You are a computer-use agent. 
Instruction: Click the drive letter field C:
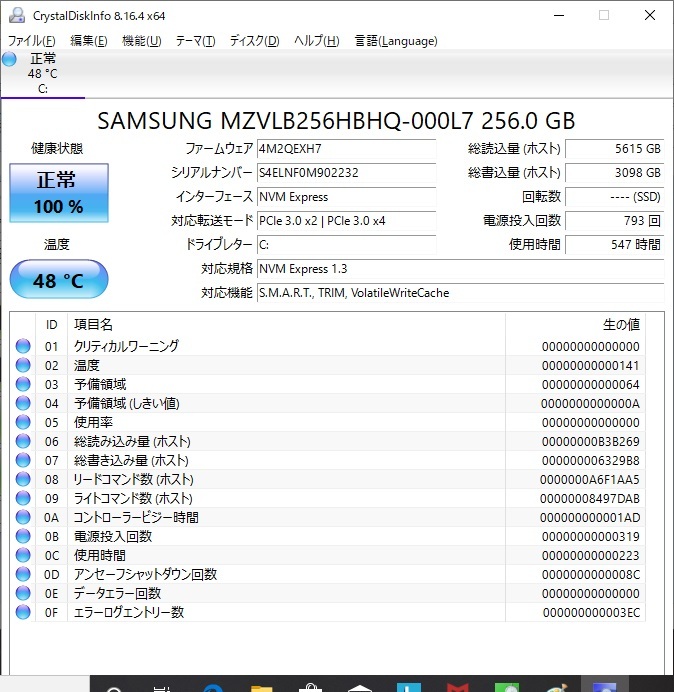tap(346, 244)
